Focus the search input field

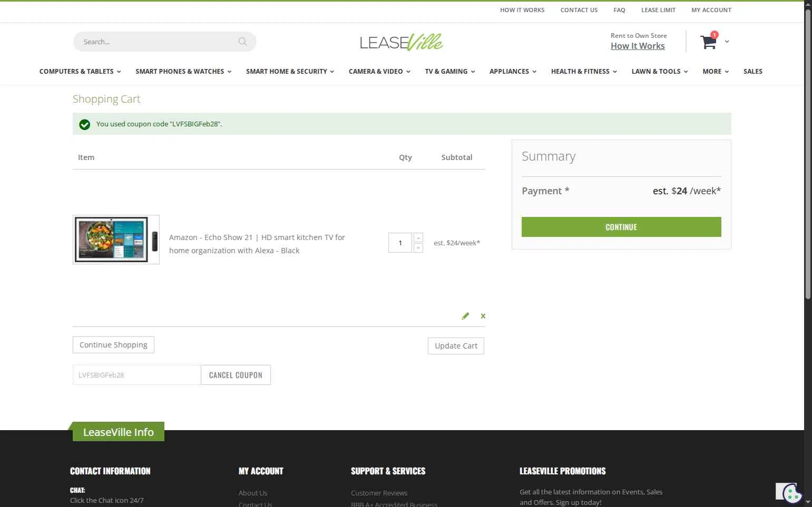pyautogui.click(x=158, y=42)
